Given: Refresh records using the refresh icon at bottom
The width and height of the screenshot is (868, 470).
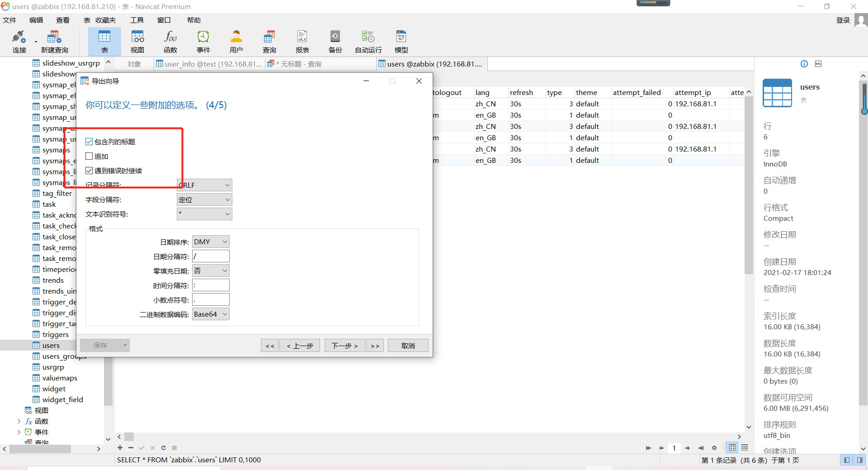Looking at the screenshot, I should click(163, 448).
